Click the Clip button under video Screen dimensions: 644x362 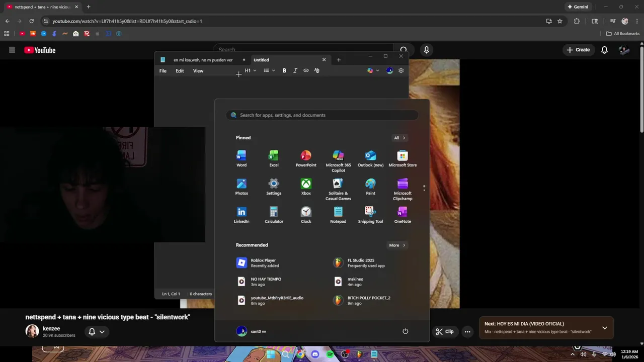(445, 331)
